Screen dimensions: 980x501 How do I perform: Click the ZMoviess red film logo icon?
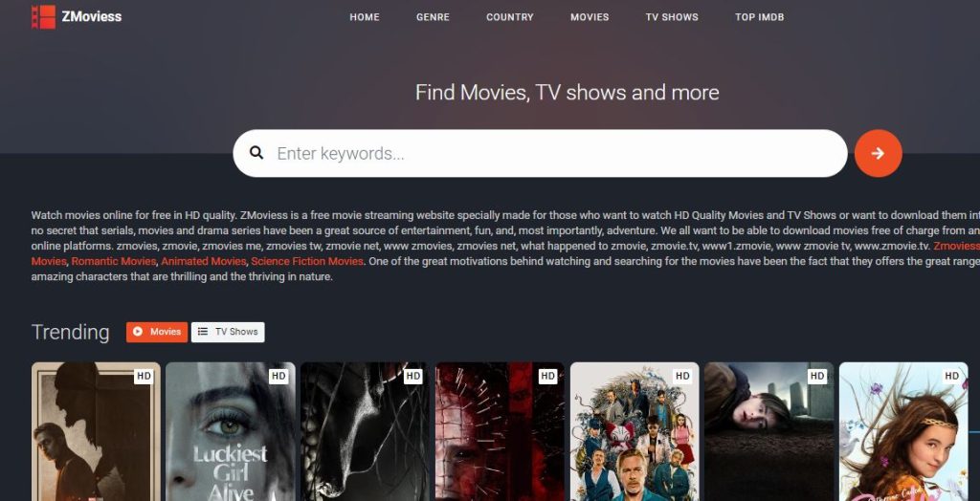(x=43, y=17)
